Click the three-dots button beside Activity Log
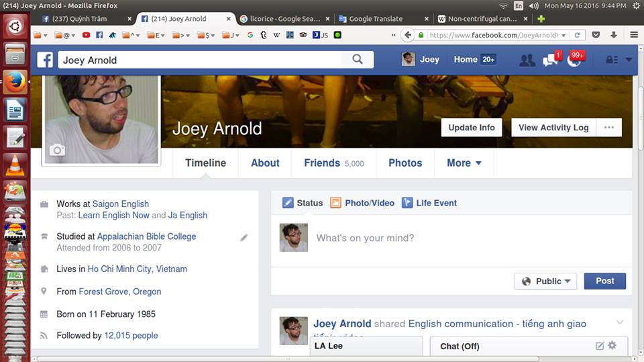 [609, 128]
